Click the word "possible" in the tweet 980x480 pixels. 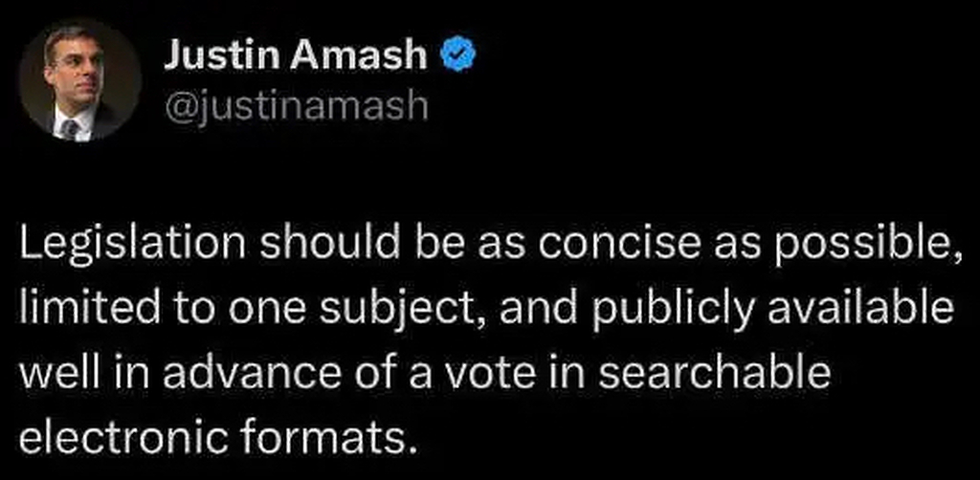click(x=862, y=248)
